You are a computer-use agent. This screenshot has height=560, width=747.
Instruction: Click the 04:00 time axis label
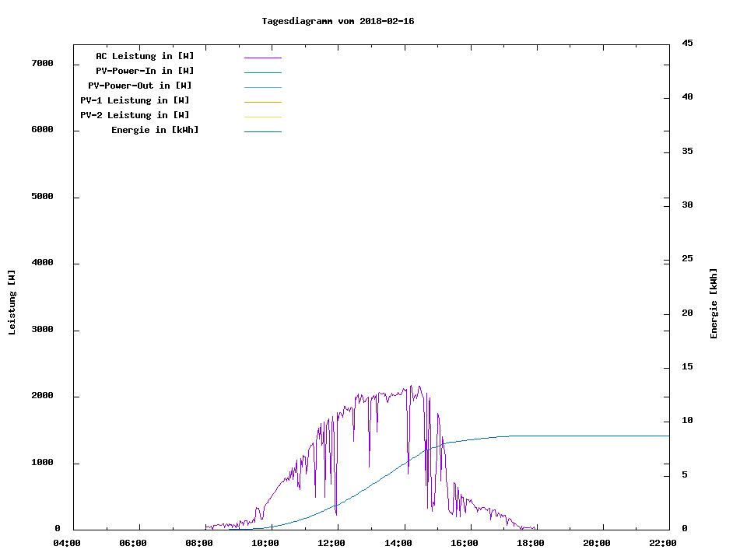pyautogui.click(x=67, y=544)
